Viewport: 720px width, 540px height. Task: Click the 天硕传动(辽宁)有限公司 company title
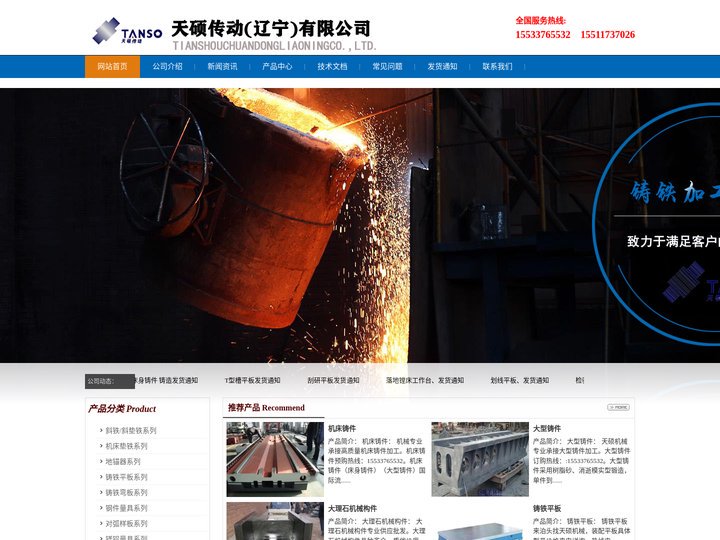point(271,28)
